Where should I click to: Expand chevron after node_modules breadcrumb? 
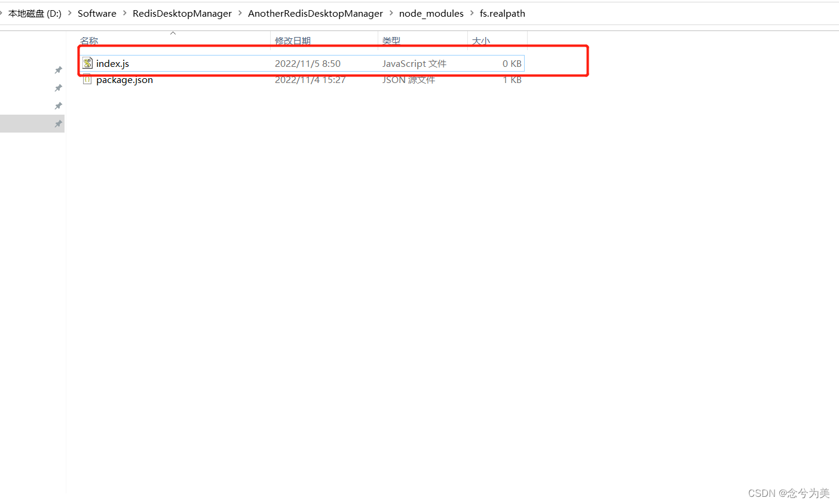[x=472, y=13]
